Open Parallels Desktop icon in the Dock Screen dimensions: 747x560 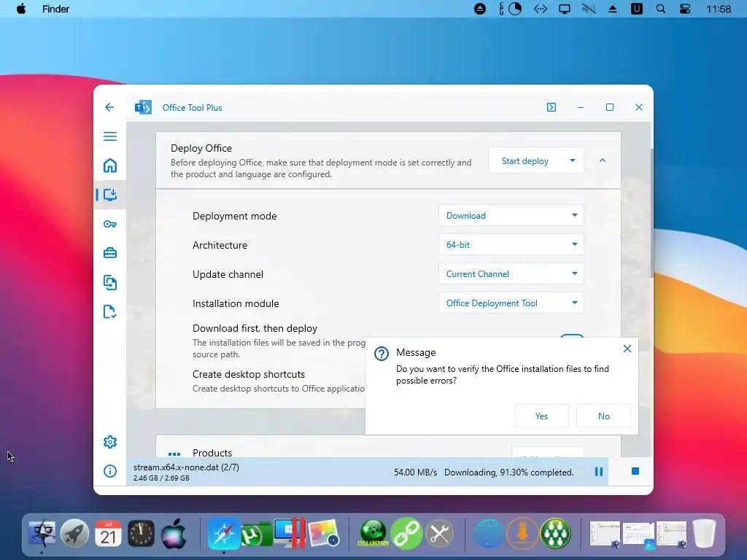click(x=290, y=533)
